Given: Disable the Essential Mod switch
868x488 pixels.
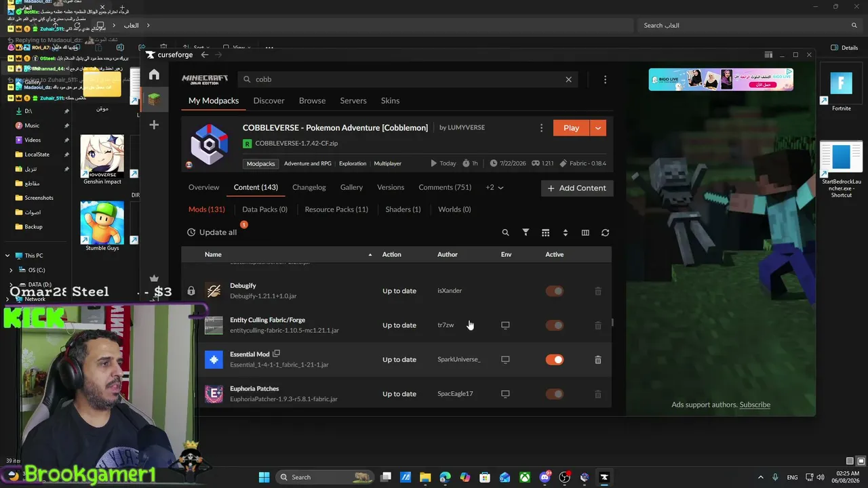Looking at the screenshot, I should [555, 360].
